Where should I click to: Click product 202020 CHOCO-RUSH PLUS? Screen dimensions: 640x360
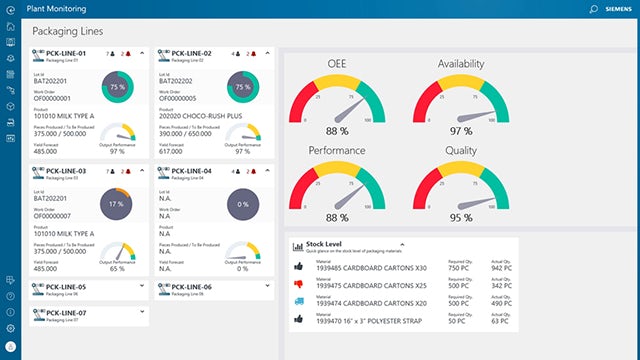pyautogui.click(x=200, y=116)
